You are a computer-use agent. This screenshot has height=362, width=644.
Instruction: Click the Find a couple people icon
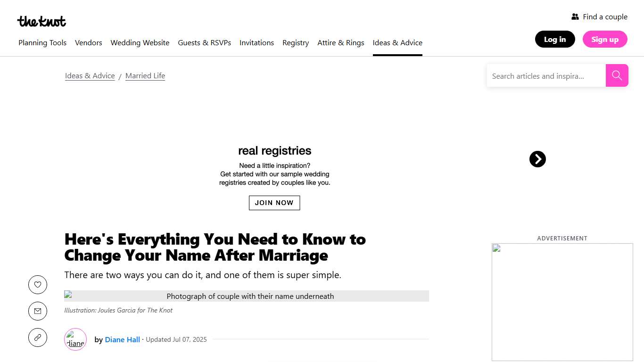(575, 17)
